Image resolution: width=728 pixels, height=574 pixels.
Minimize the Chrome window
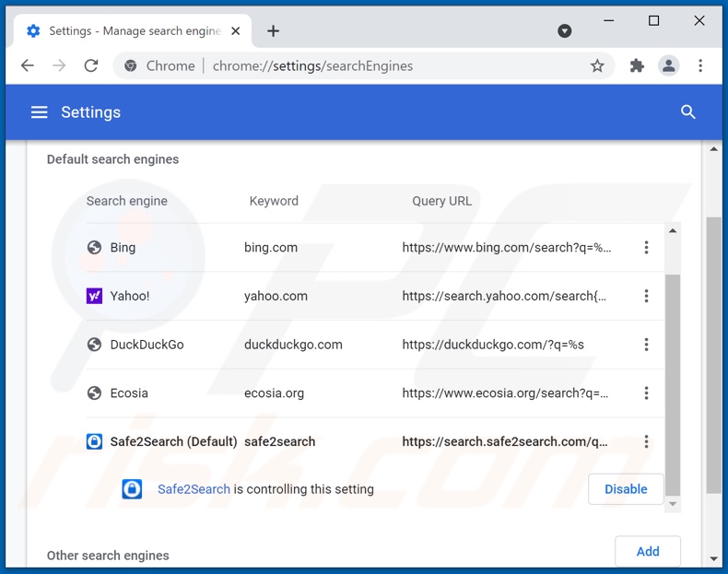point(609,20)
